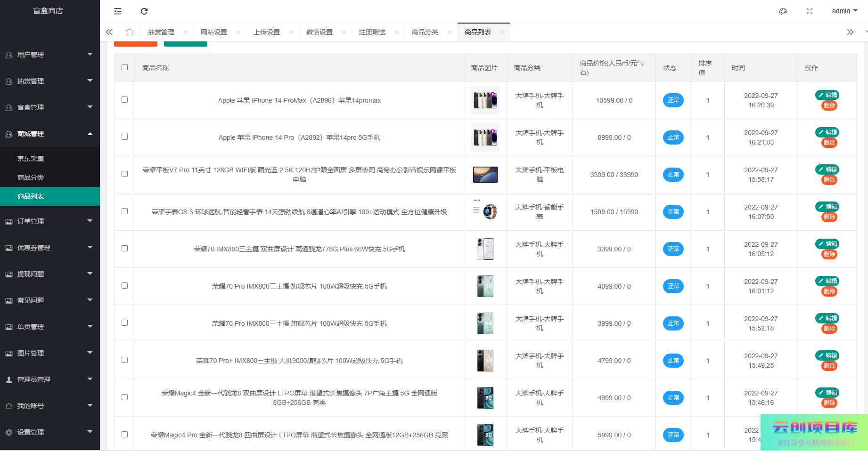
Task: Toggle fullscreen mode icon
Action: [x=810, y=11]
